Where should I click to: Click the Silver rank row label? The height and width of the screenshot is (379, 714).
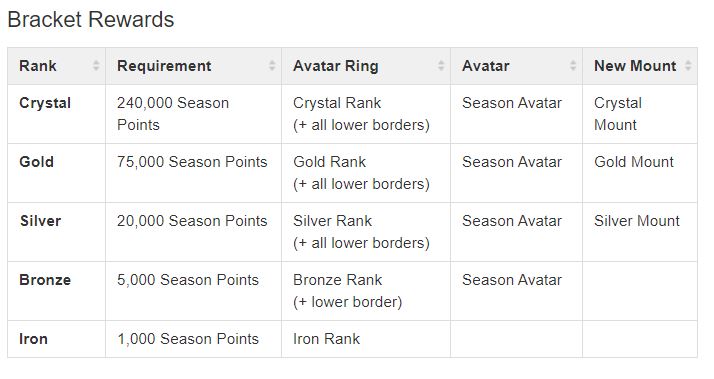[x=40, y=221]
